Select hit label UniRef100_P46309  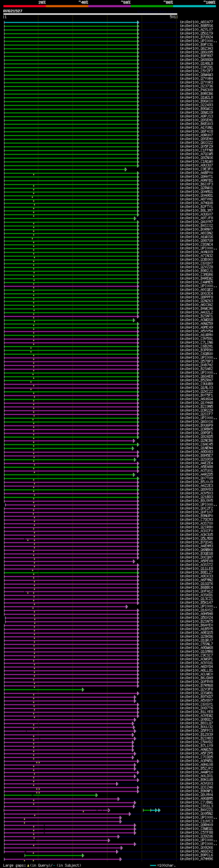pos(196,90)
